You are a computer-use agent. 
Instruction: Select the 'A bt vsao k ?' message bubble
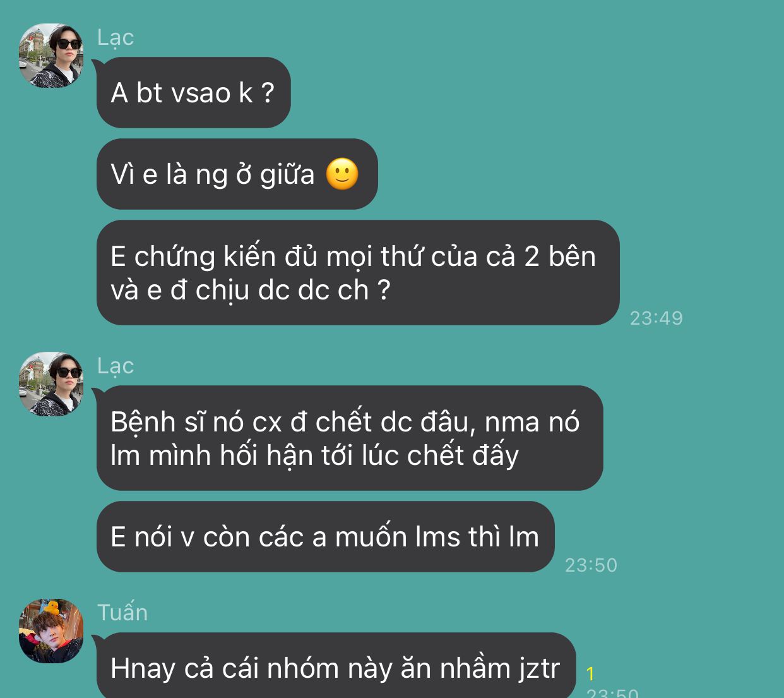tap(193, 92)
